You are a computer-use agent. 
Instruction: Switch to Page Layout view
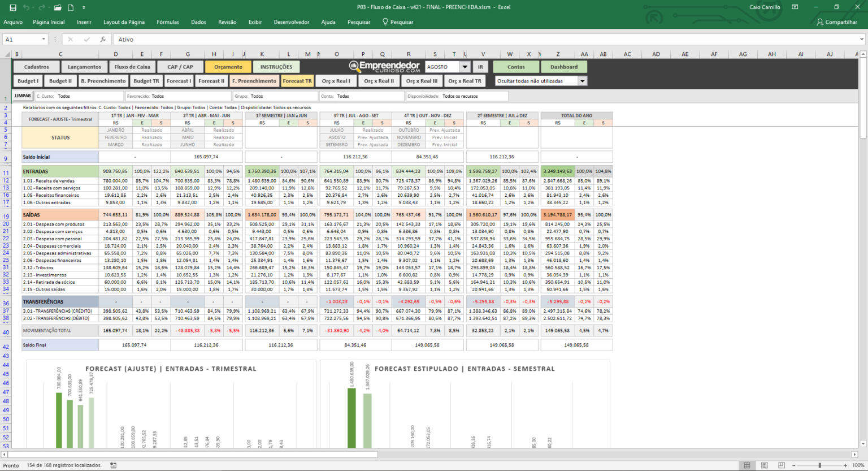764,465
